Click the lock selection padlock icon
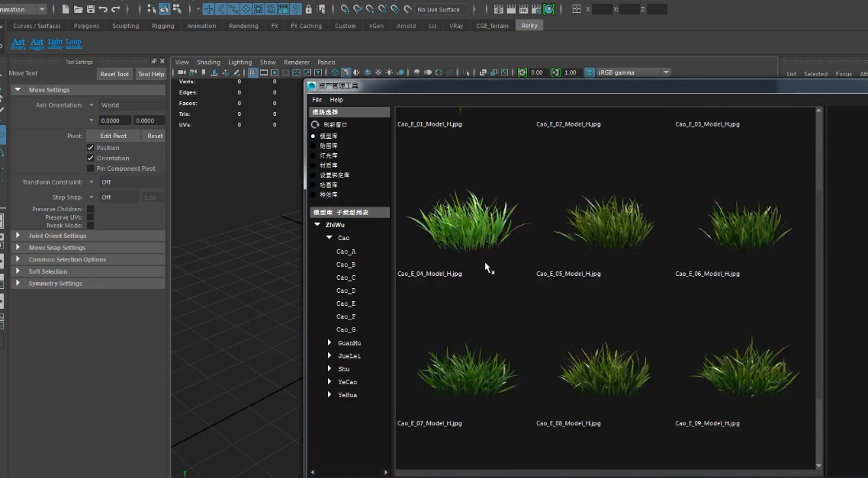868x478 pixels. tap(308, 9)
